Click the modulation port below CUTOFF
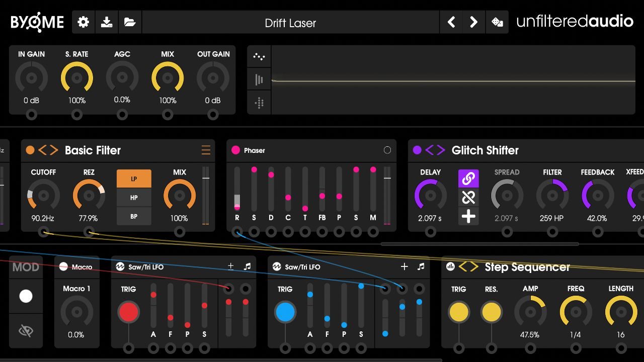This screenshot has width=644, height=362. [43, 232]
